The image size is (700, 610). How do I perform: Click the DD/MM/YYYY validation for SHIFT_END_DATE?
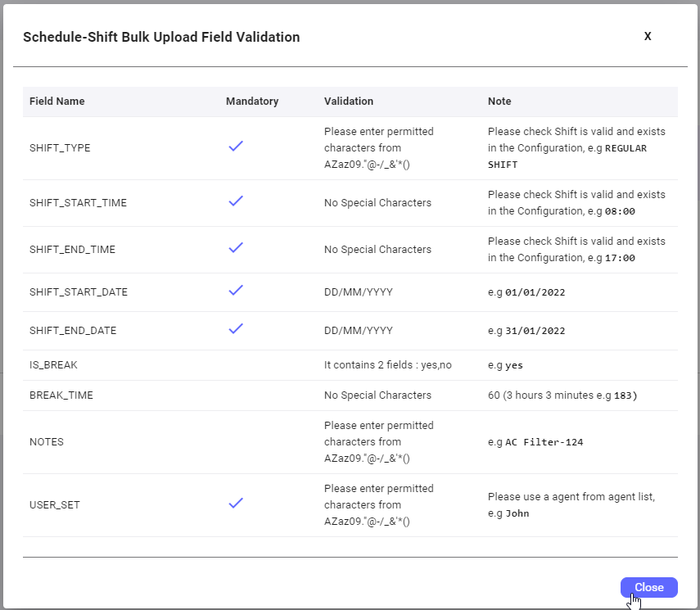359,331
